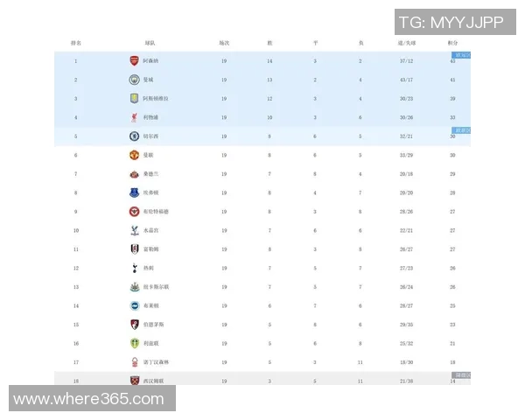Screen dimensions: 525x420
Task: Select the Sunderland crest icon
Action: tap(134, 174)
